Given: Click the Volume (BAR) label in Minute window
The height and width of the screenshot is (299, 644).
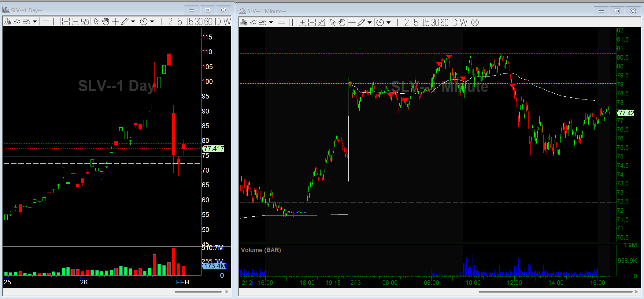Looking at the screenshot, I should pos(261,250).
